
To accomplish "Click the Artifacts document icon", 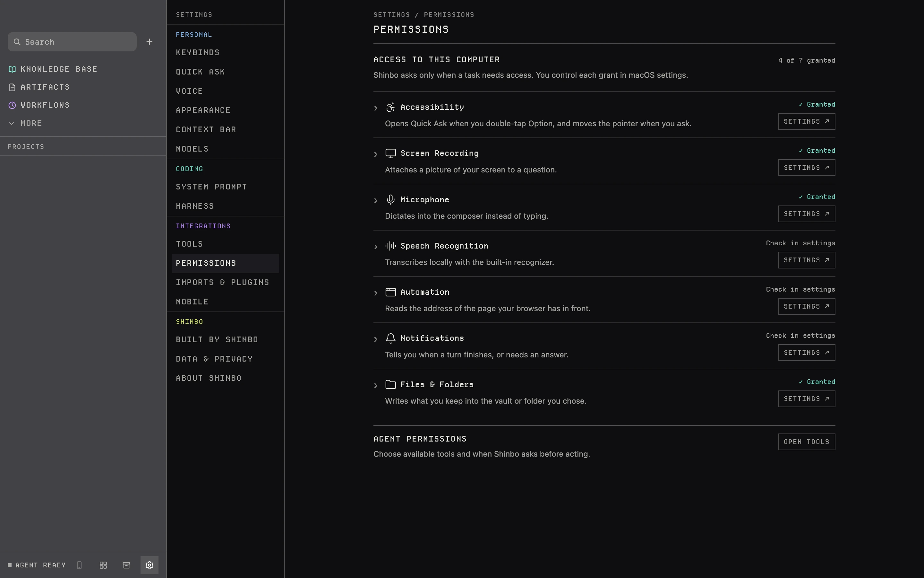I will click(x=12, y=87).
